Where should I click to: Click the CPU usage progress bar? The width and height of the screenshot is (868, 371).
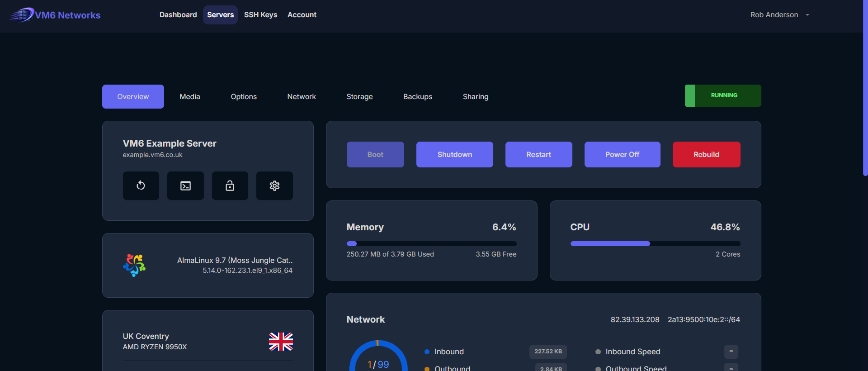click(655, 243)
